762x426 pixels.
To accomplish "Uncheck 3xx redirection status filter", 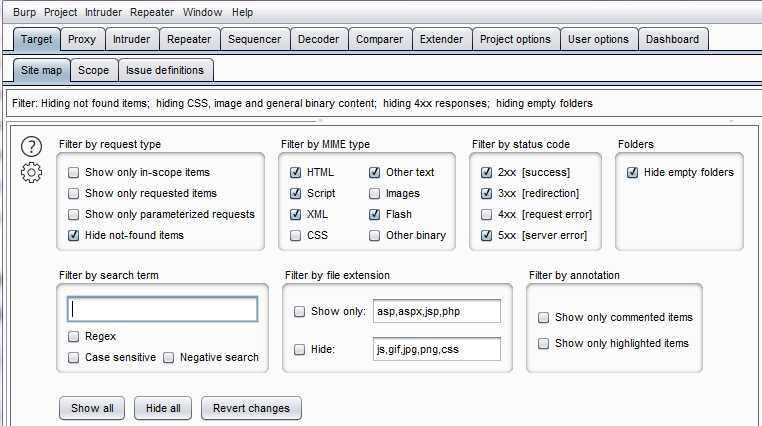I will (486, 193).
